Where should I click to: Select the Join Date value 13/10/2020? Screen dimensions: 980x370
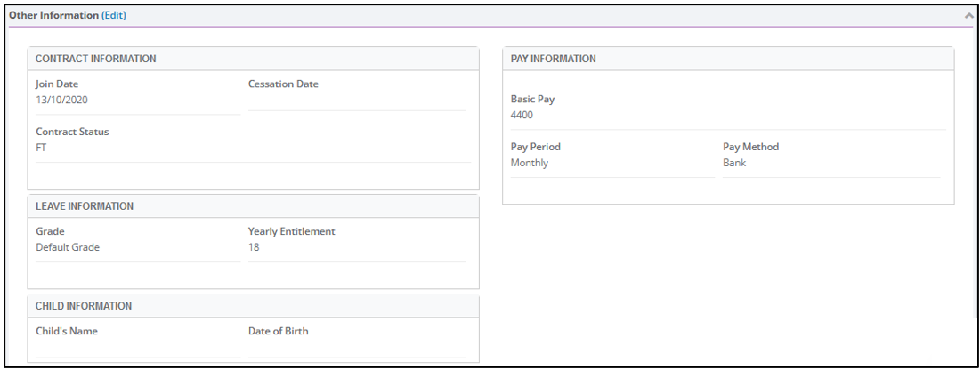58,100
